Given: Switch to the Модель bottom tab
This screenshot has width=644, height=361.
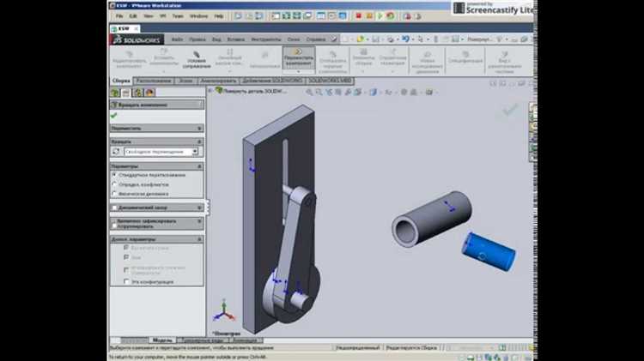Looking at the screenshot, I should tap(161, 340).
